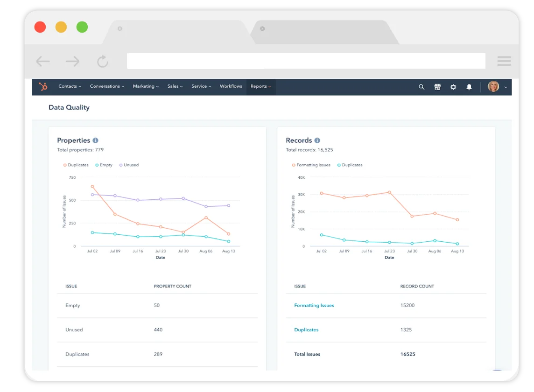Click the value 1325 in Record Count
Viewport: 534px width, 392px height.
click(406, 329)
